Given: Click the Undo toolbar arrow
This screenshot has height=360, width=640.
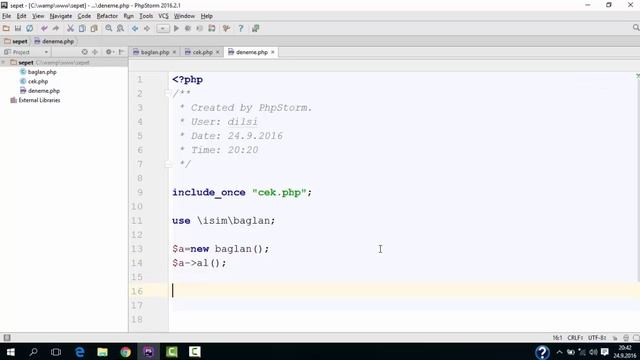Looking at the screenshot, I should click(44, 28).
